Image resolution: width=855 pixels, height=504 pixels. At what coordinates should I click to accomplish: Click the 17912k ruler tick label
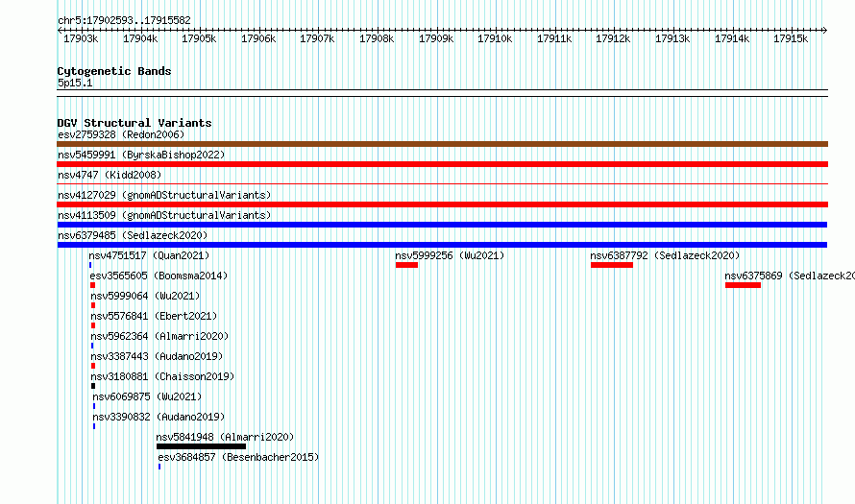point(613,38)
